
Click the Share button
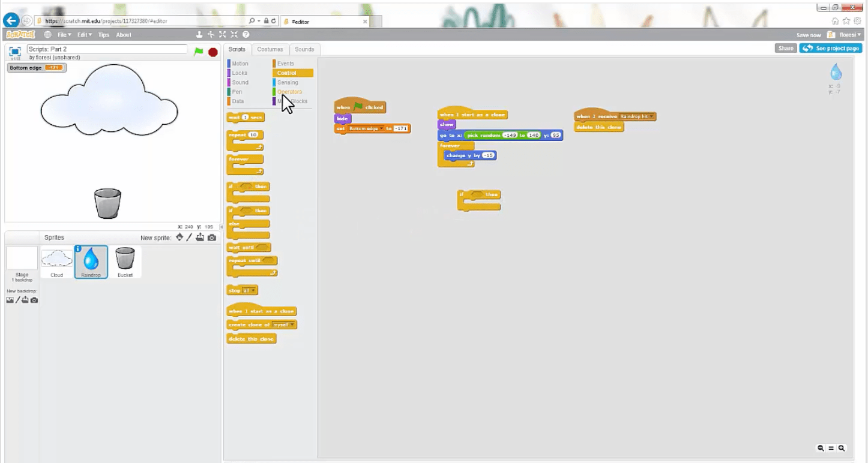785,48
